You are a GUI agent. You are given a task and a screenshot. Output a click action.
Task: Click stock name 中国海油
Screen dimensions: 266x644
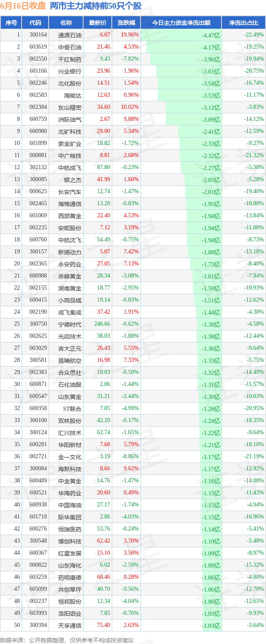click(x=70, y=505)
